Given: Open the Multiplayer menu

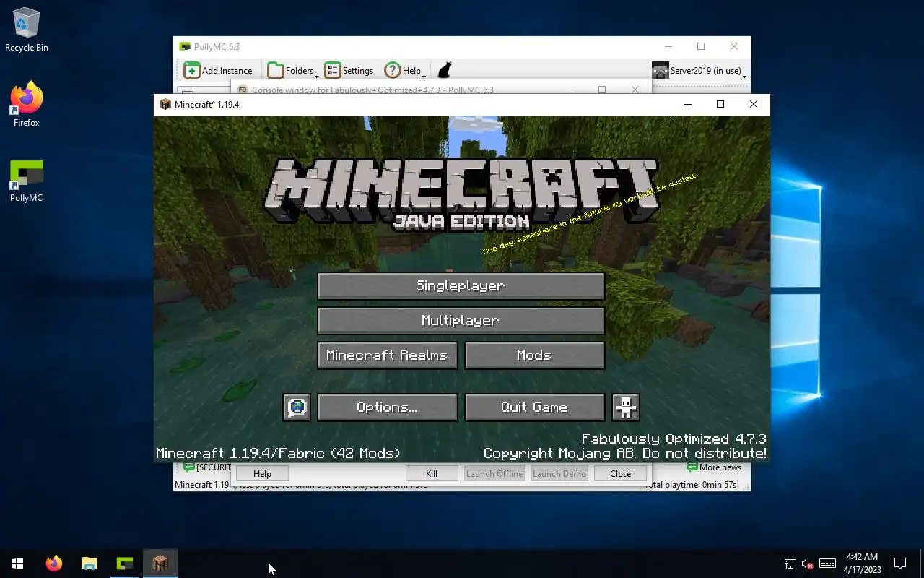Looking at the screenshot, I should pos(461,320).
